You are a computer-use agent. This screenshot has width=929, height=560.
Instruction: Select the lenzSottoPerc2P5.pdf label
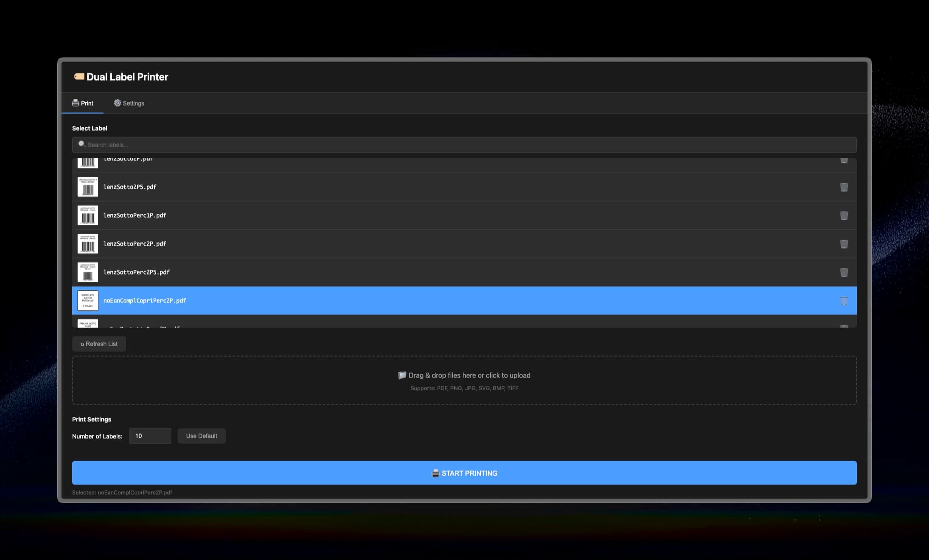coord(464,272)
